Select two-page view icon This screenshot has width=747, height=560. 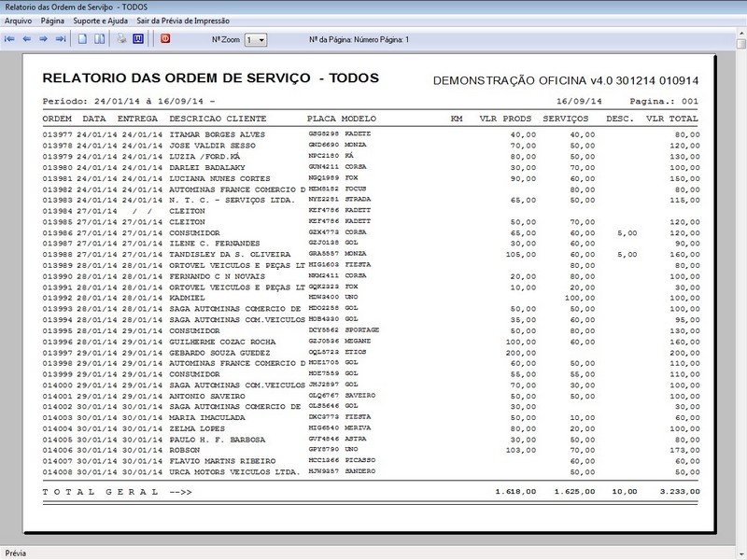100,39
